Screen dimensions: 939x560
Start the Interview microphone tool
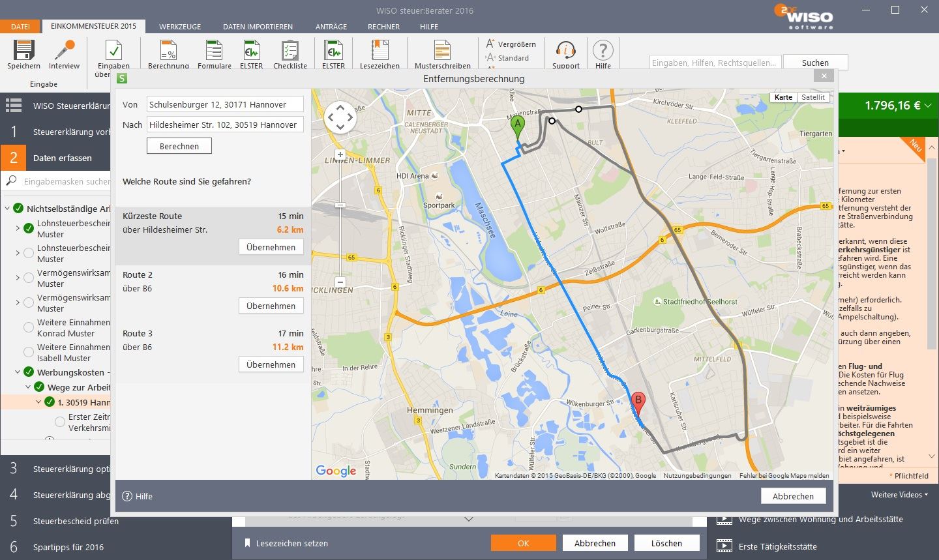(65, 50)
